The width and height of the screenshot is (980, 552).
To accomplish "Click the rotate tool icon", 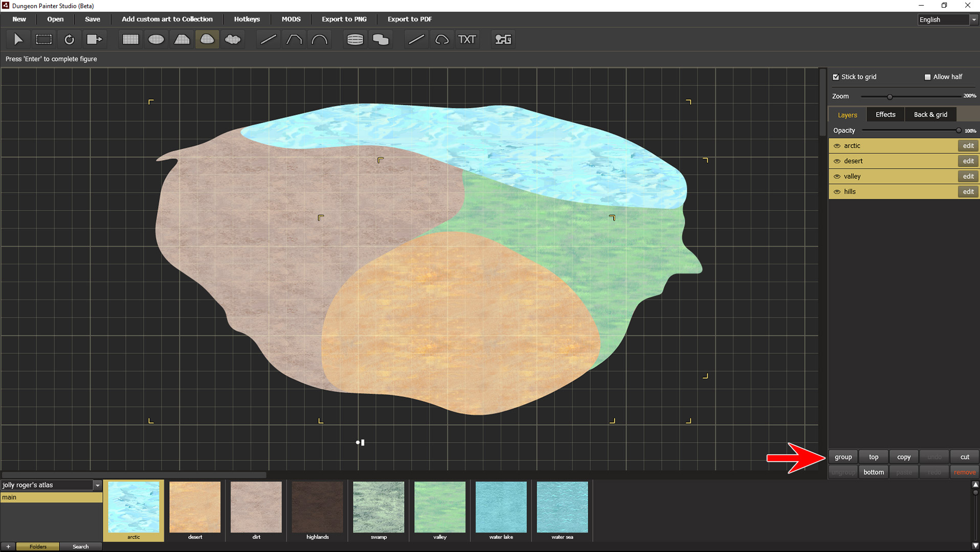I will click(x=69, y=39).
